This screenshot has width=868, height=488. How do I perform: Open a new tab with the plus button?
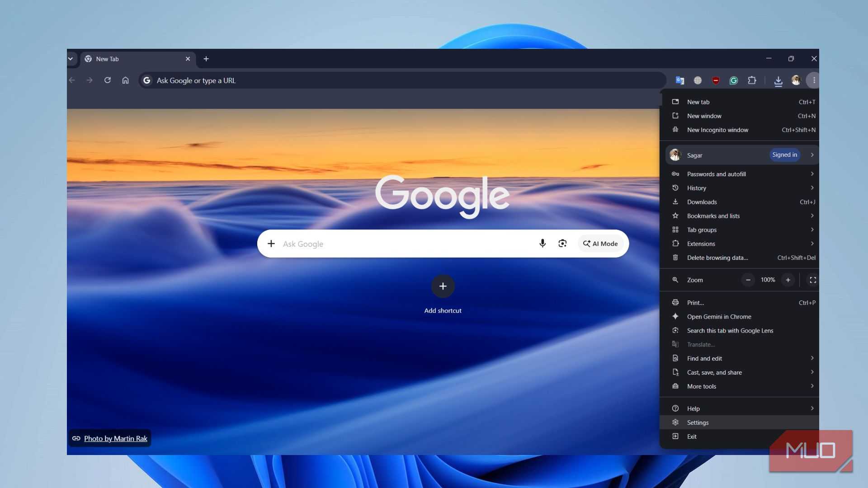(x=206, y=59)
